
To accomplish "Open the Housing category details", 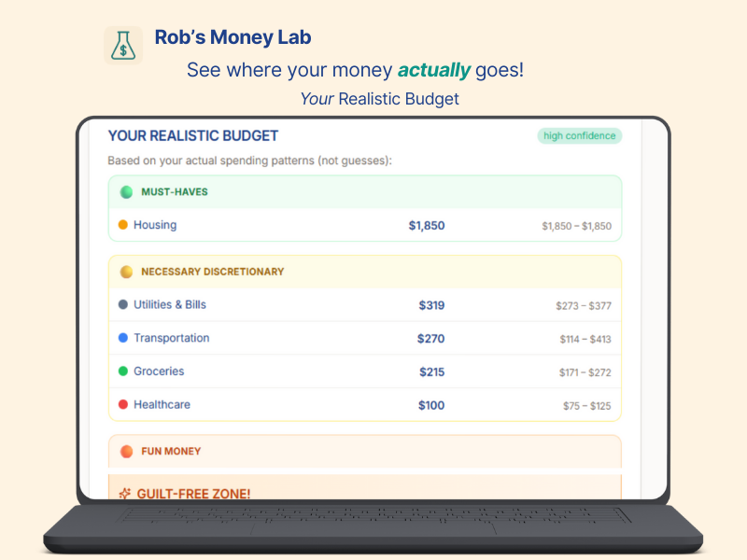I will 155,225.
